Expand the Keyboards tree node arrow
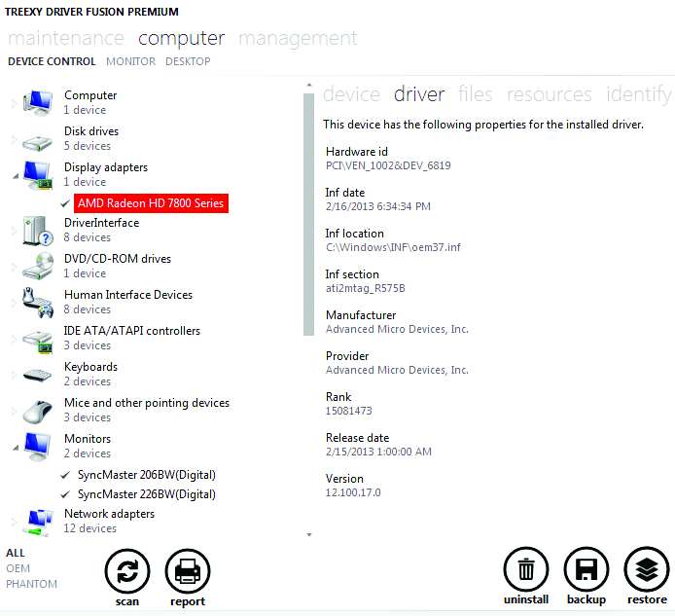675x616 pixels. (x=14, y=375)
